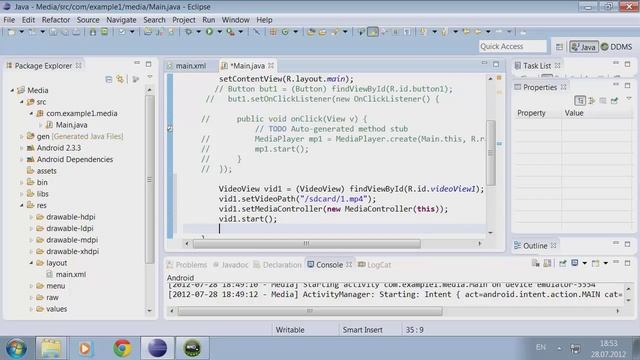Click the New Java Class icon
This screenshot has height=360, width=640.
(x=285, y=31)
